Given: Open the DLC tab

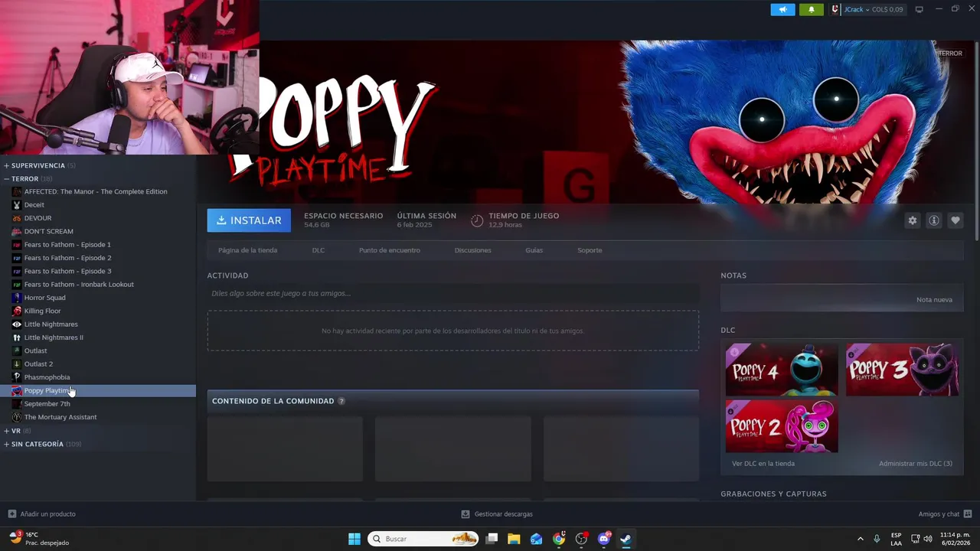Looking at the screenshot, I should (x=318, y=250).
